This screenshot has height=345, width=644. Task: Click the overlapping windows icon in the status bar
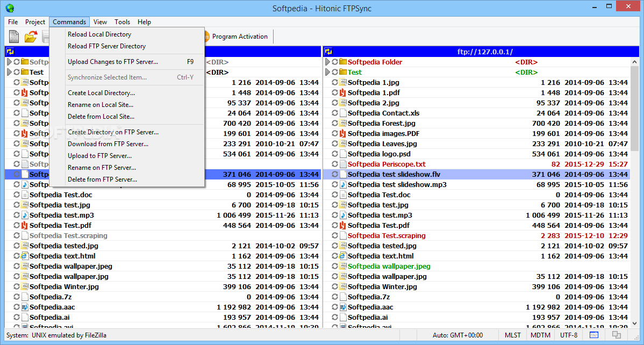pyautogui.click(x=617, y=335)
